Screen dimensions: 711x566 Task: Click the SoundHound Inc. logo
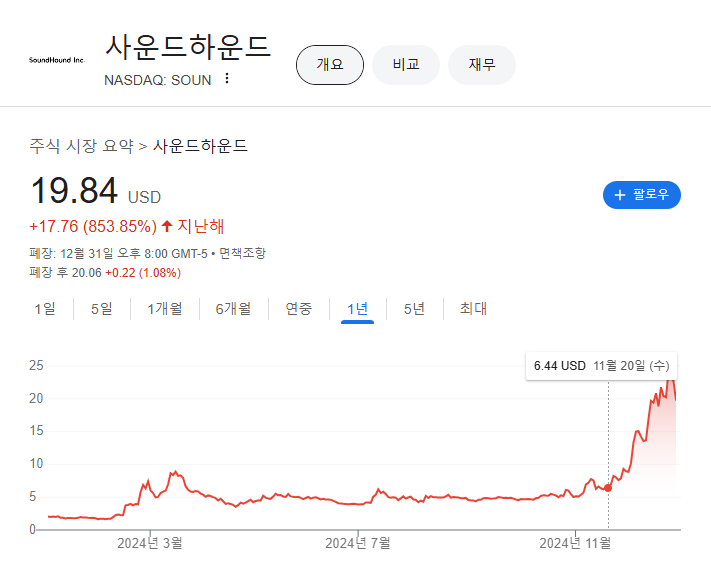pyautogui.click(x=57, y=60)
